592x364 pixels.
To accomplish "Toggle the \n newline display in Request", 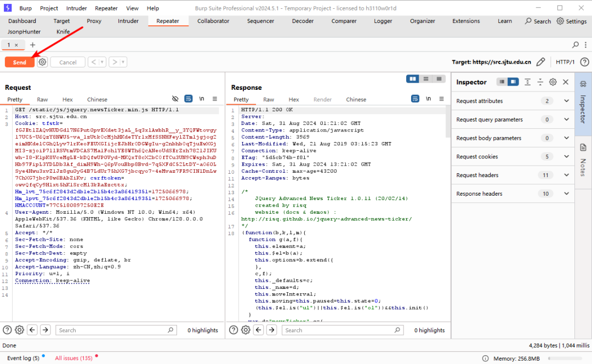I will pyautogui.click(x=202, y=99).
